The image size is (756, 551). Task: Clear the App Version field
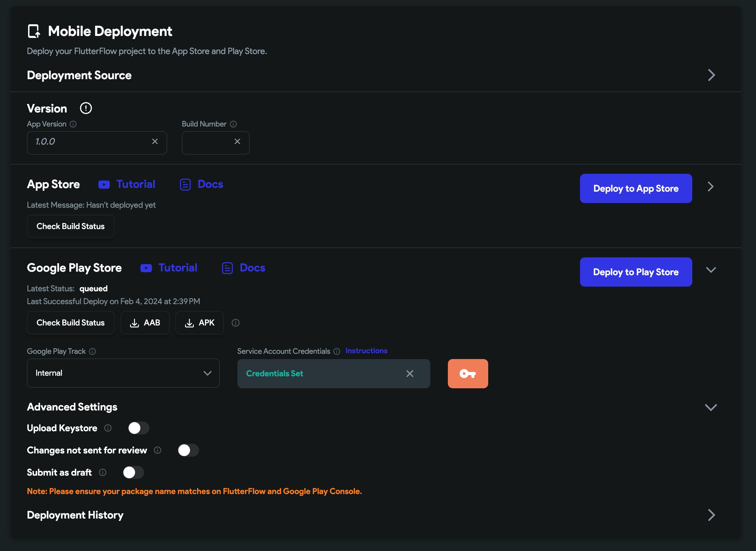tap(155, 141)
